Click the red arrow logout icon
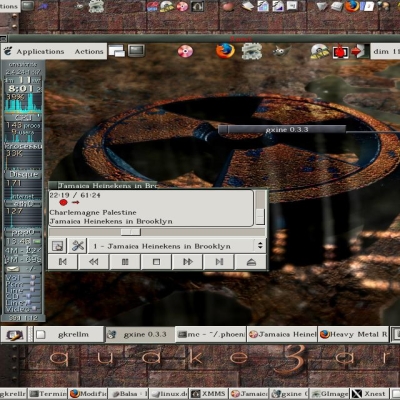This screenshot has width=400, height=400. point(359,51)
